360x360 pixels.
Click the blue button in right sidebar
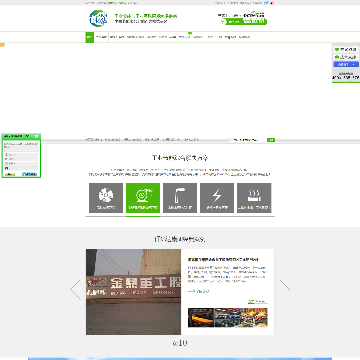click(346, 64)
